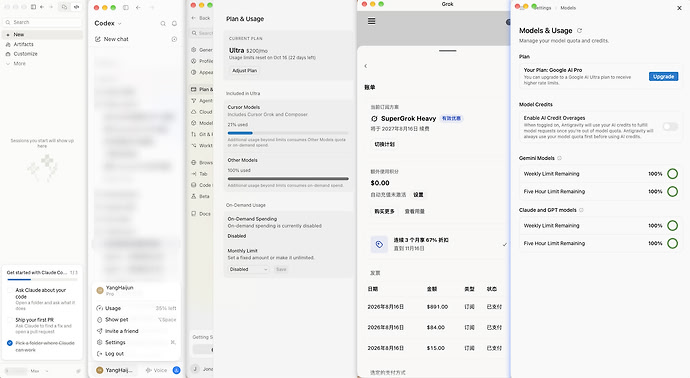Click the refresh icon next to Models & Usage

click(x=579, y=30)
